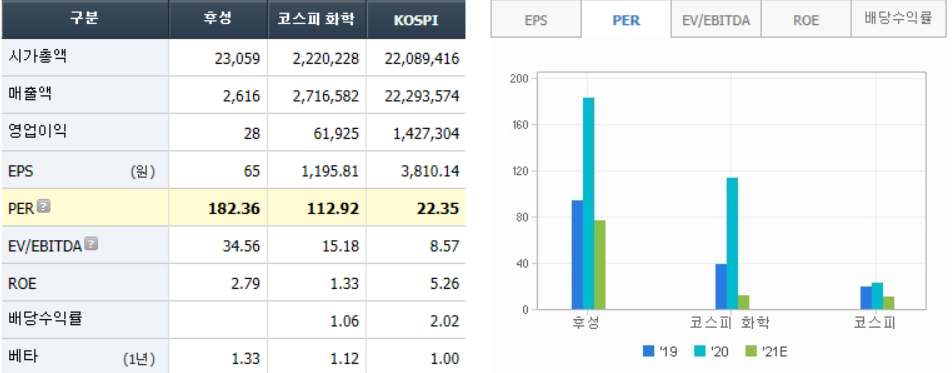Click the 코스피 화학 '19 PER bar
Image resolution: width=952 pixels, height=373 pixels.
coord(721,287)
